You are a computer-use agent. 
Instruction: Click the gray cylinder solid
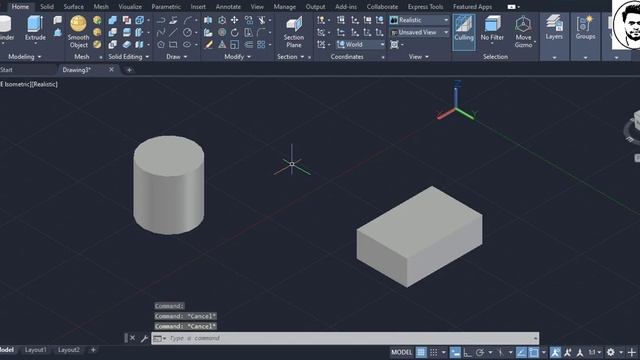[169, 186]
